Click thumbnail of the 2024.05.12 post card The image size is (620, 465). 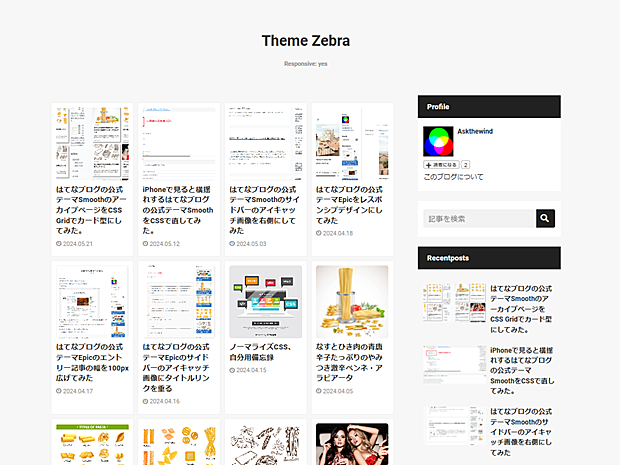pyautogui.click(x=179, y=144)
